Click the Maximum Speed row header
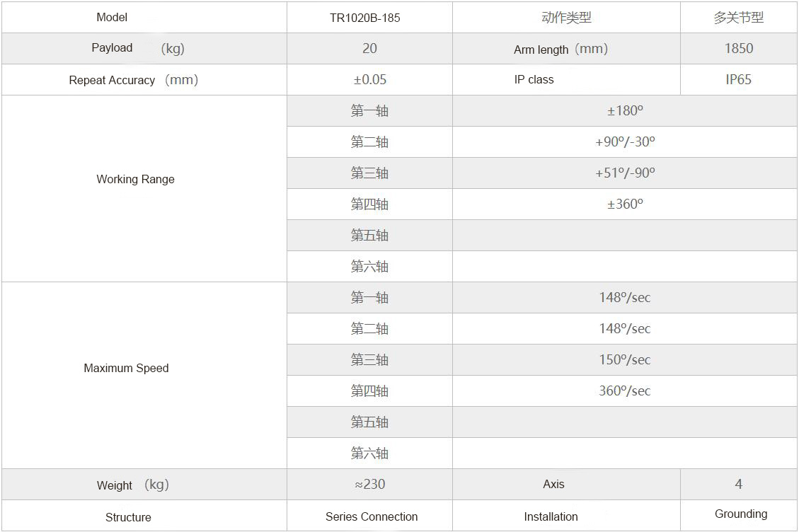The height and width of the screenshot is (532, 799). click(x=144, y=375)
